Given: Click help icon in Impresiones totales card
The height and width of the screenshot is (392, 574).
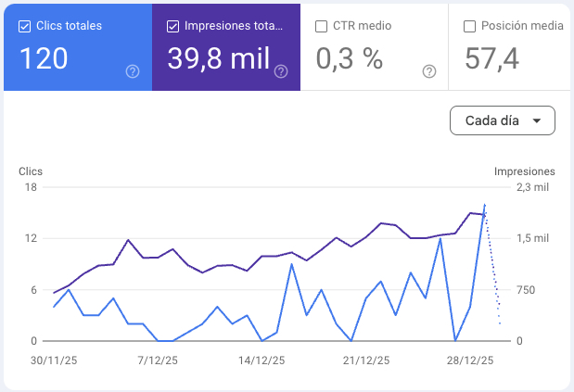Looking at the screenshot, I should (281, 71).
